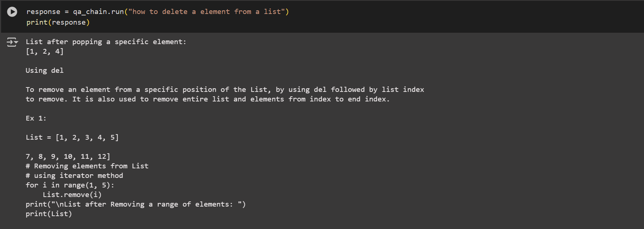Click the "List after popping a specific element" line
Image resolution: width=644 pixels, height=229 pixels.
coord(106,42)
